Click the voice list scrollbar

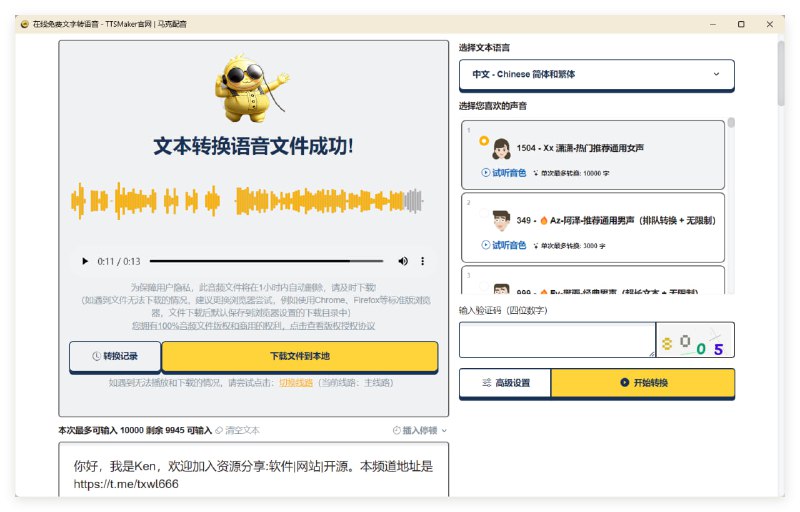pos(731,123)
